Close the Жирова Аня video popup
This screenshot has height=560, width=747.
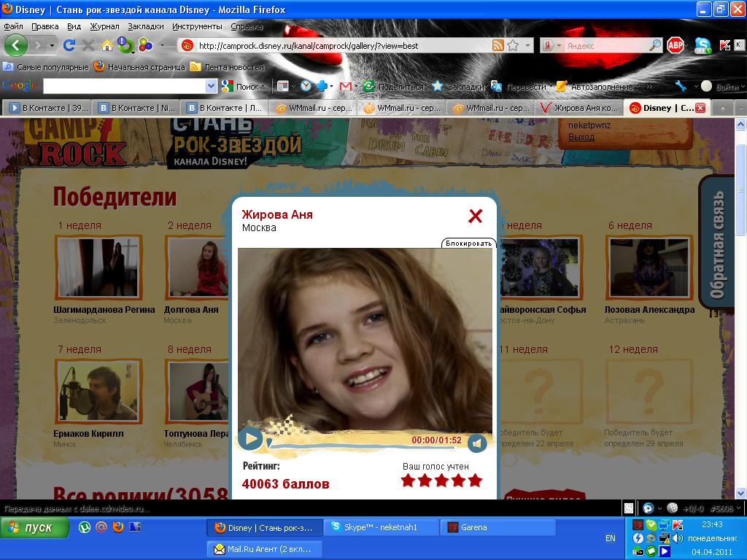coord(475,216)
